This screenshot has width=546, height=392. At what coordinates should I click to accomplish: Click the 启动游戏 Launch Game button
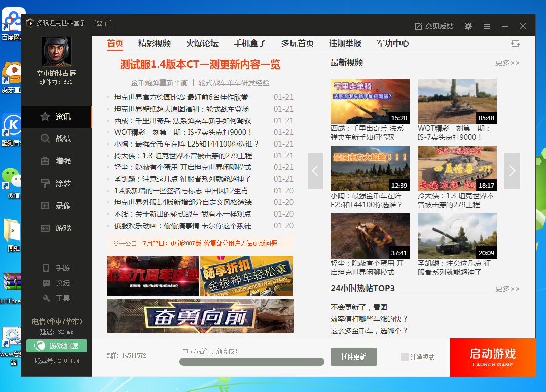(x=492, y=358)
